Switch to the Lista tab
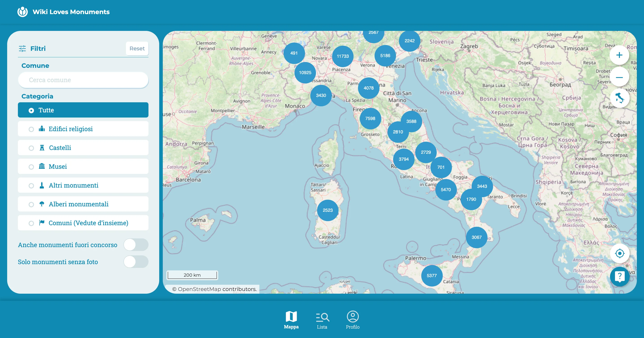The height and width of the screenshot is (338, 644). [322, 320]
